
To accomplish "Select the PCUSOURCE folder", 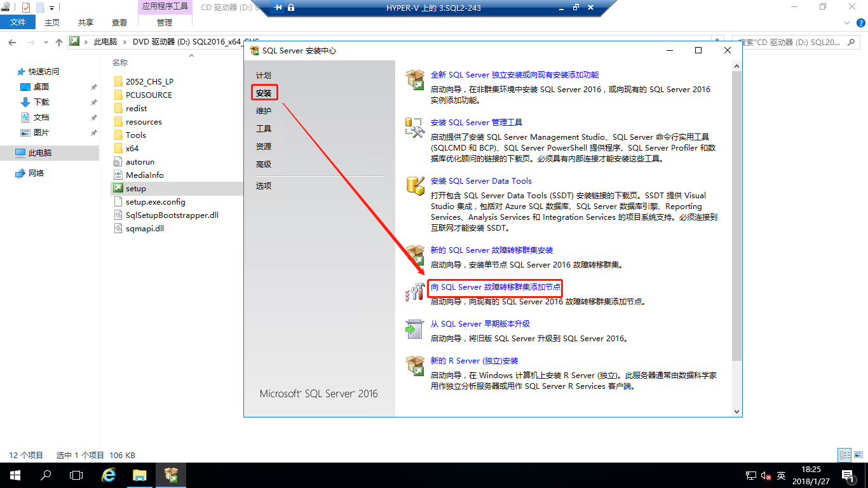I will (149, 95).
